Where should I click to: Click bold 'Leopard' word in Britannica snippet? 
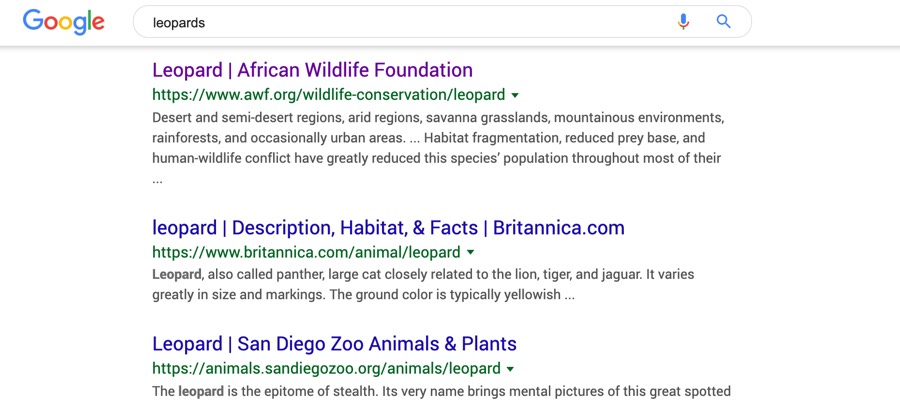coord(177,274)
